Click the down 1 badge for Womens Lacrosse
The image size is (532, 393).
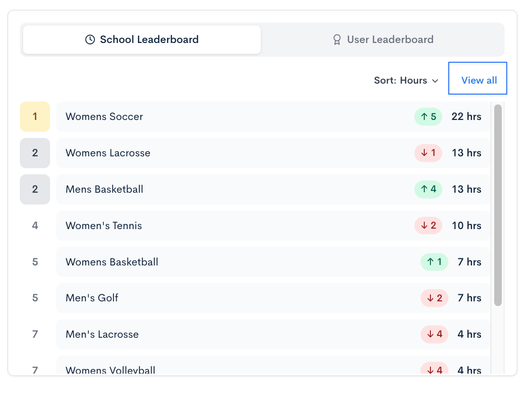tap(428, 153)
